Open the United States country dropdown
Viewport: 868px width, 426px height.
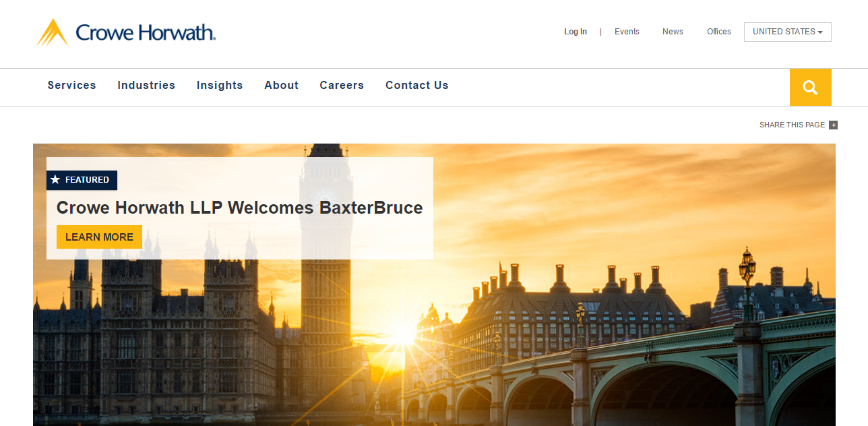point(788,32)
